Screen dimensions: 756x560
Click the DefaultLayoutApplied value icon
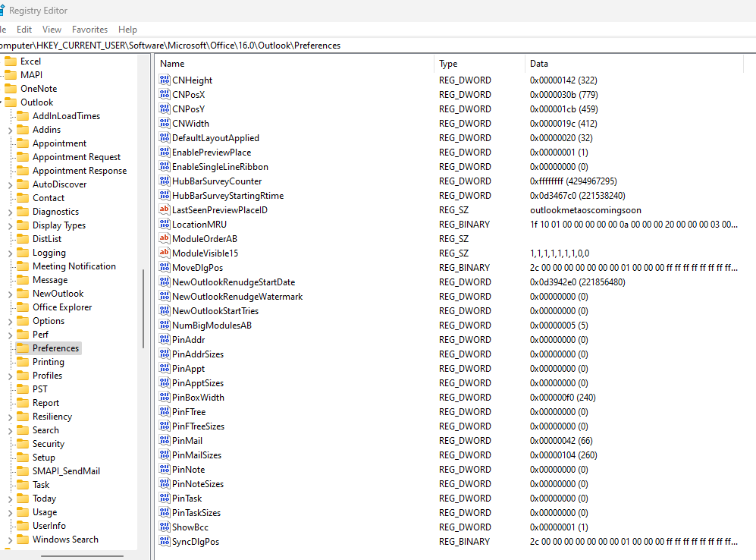click(x=165, y=138)
